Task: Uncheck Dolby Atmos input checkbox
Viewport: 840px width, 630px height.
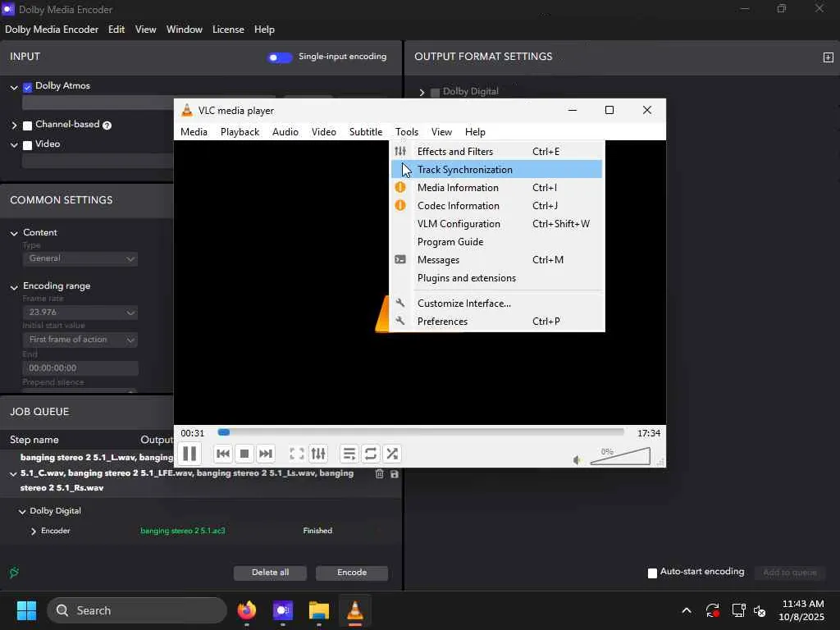Action: [28, 87]
